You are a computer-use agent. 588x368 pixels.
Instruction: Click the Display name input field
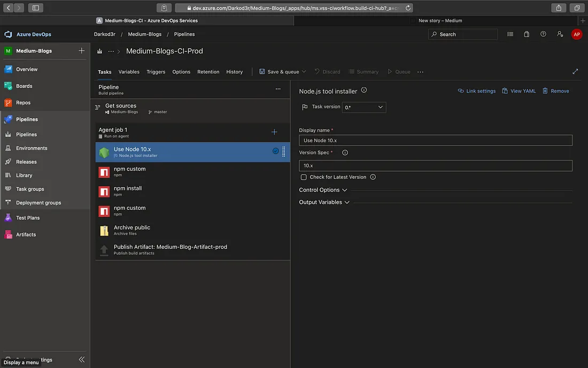tap(435, 140)
